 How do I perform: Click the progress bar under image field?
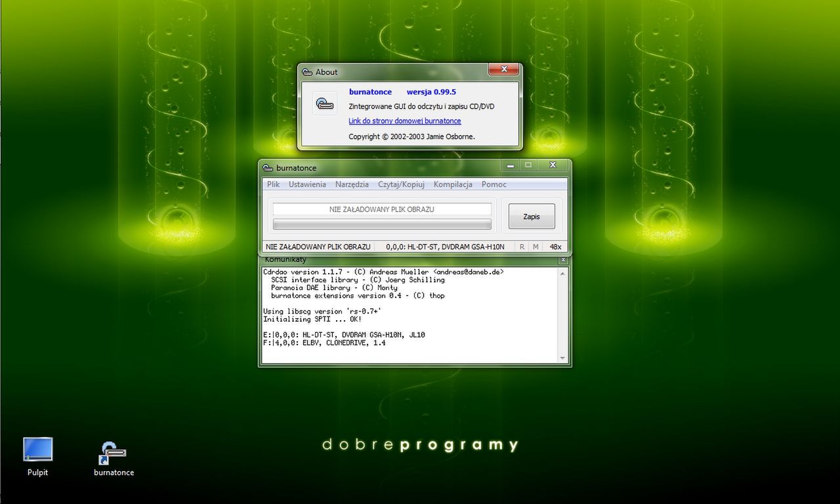click(382, 224)
